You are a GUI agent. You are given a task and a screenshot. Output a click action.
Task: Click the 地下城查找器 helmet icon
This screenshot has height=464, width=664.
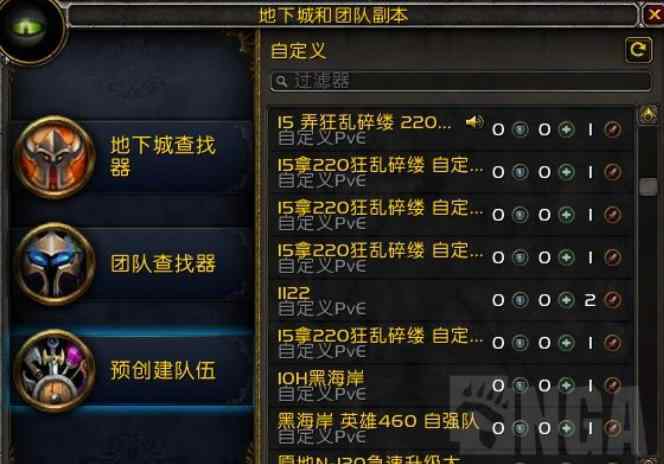coord(55,157)
